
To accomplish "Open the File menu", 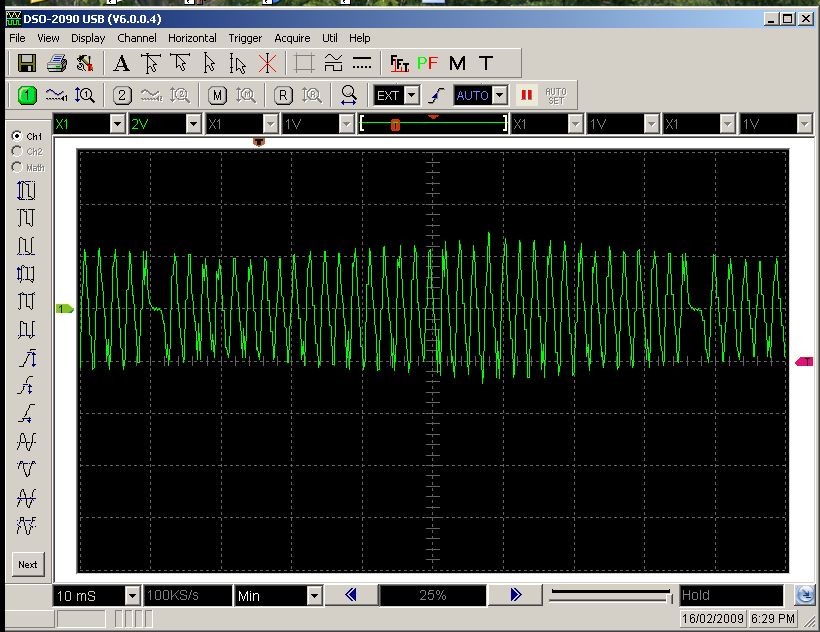I will pyautogui.click(x=17, y=38).
